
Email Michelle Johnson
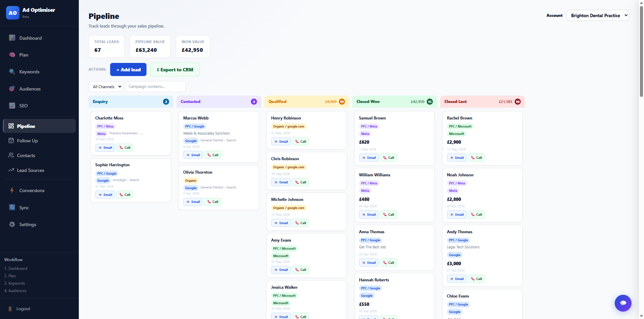pos(281,223)
